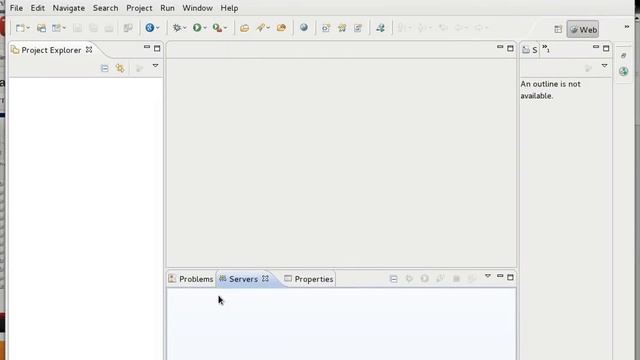Screen dimensions: 640x360
Task: Click the restore icon in right trim bar
Action: point(623,56)
